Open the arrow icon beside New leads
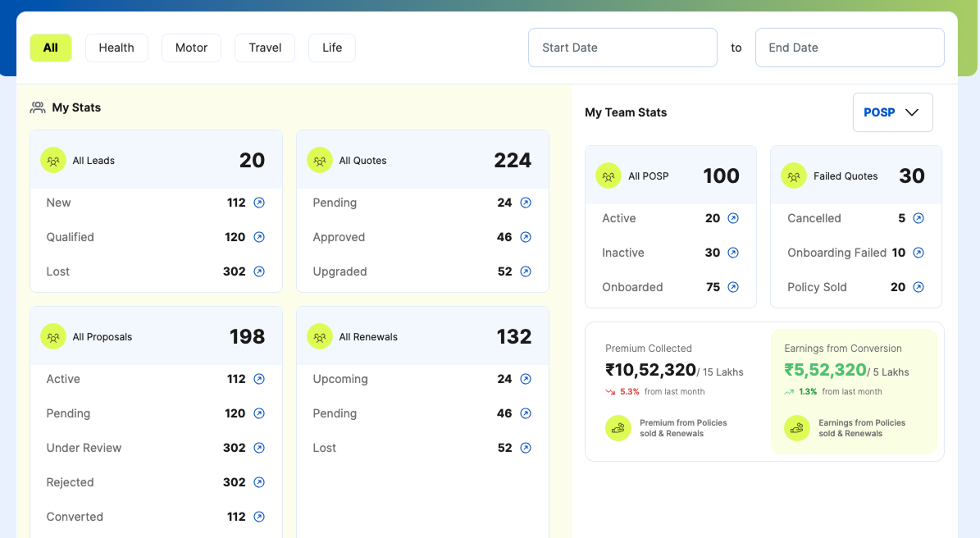The image size is (980, 538). point(259,203)
